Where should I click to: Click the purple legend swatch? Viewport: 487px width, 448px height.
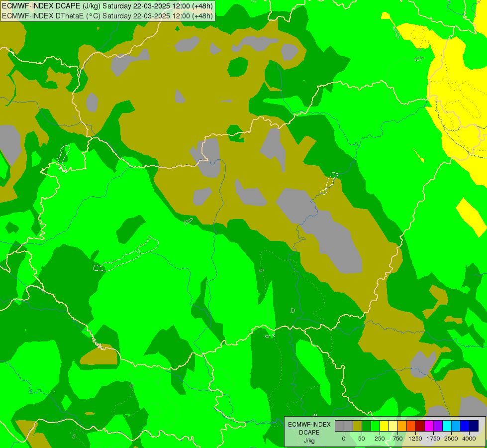point(438,426)
